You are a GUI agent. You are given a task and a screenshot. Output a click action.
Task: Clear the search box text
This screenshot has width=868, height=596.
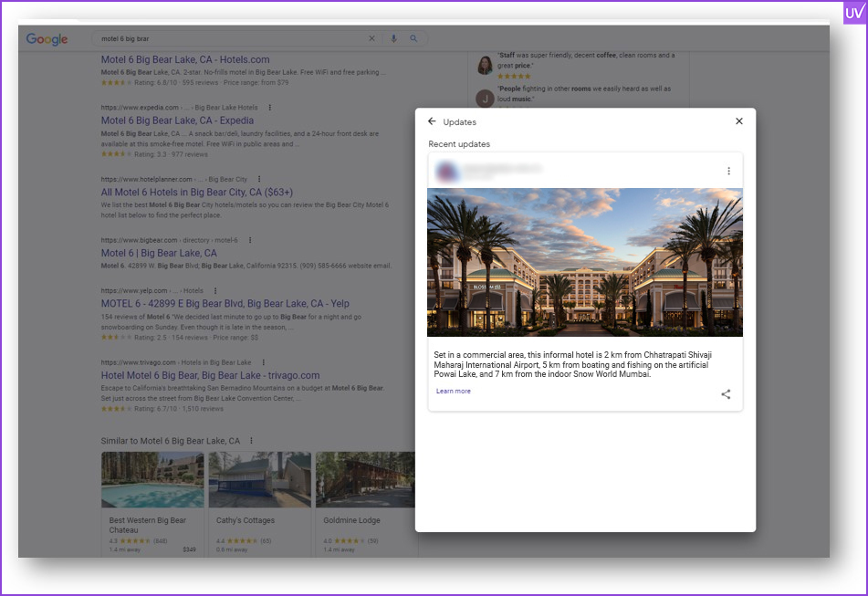tap(372, 38)
